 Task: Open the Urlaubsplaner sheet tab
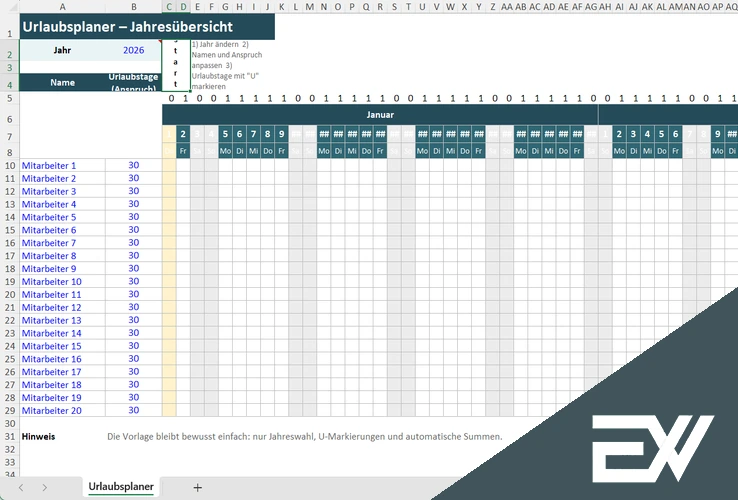[121, 487]
